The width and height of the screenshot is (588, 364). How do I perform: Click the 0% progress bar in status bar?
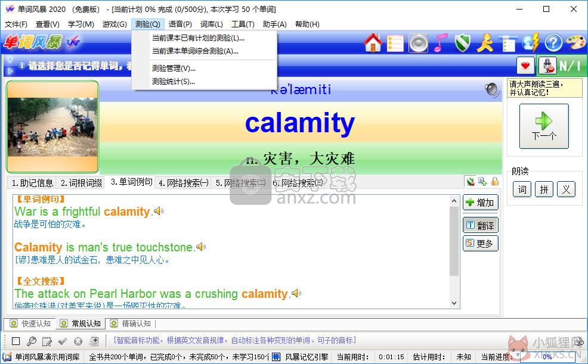[x=547, y=357]
